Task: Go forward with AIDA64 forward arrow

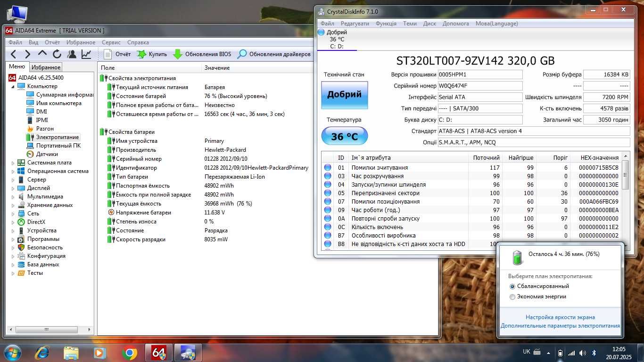Action: [27, 54]
